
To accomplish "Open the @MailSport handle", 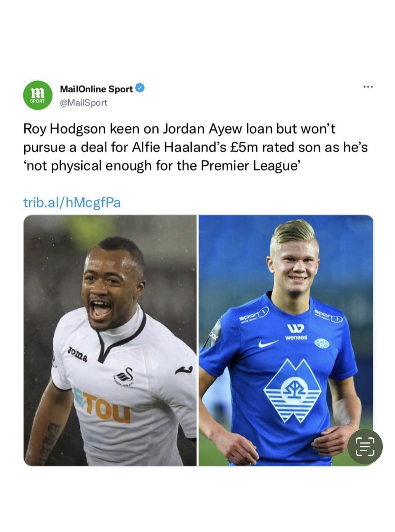I will 83,103.
